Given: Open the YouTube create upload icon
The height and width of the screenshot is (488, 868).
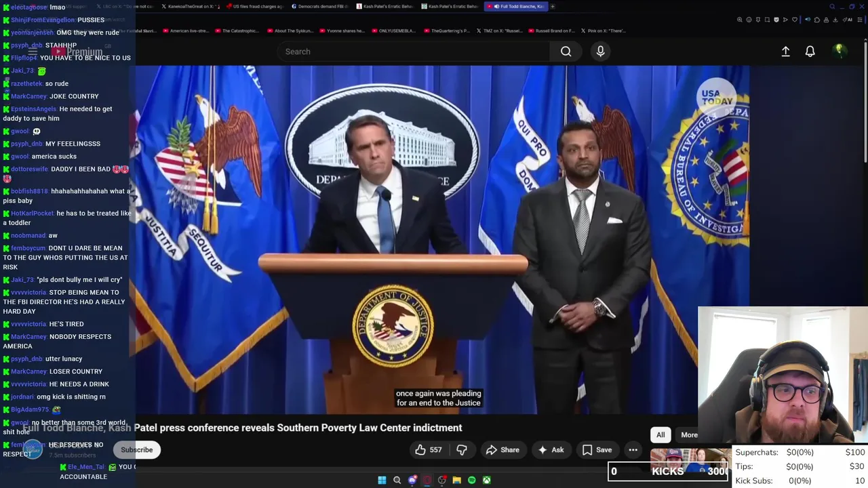Looking at the screenshot, I should click(785, 52).
